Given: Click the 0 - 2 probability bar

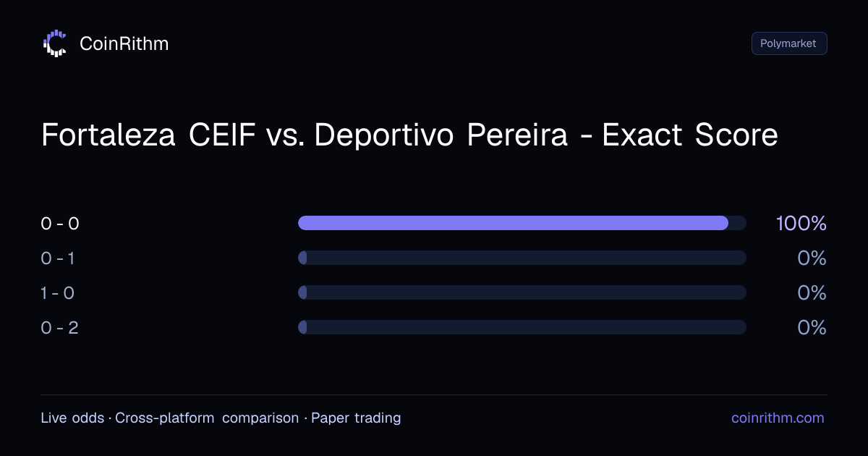Looking at the screenshot, I should [x=522, y=327].
